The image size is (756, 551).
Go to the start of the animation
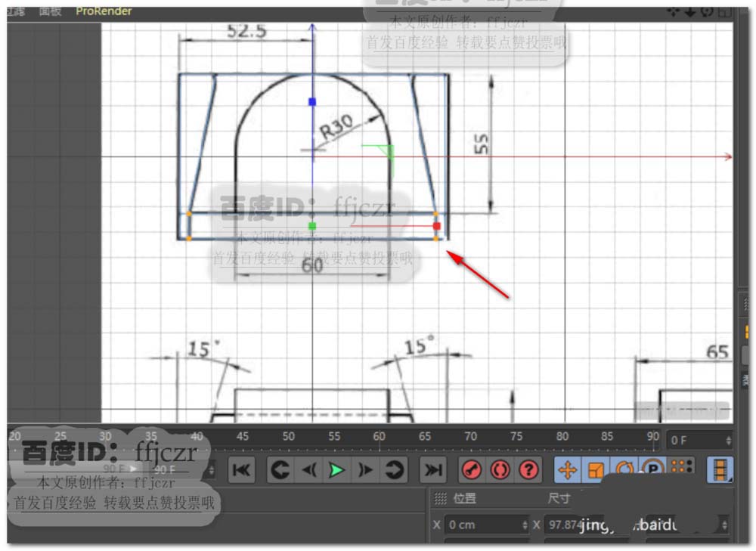241,469
